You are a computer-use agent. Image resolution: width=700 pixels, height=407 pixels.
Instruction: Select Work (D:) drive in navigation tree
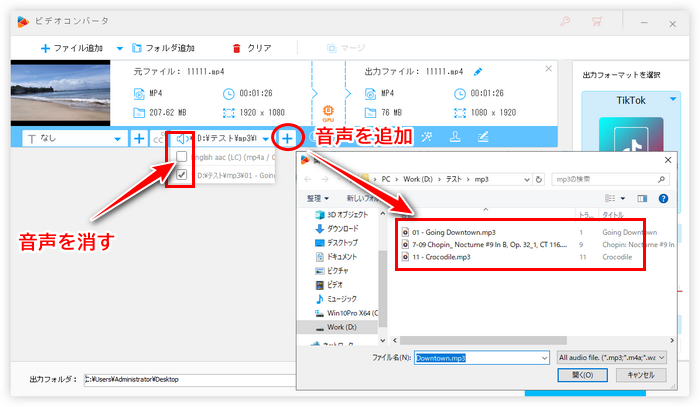pos(338,327)
